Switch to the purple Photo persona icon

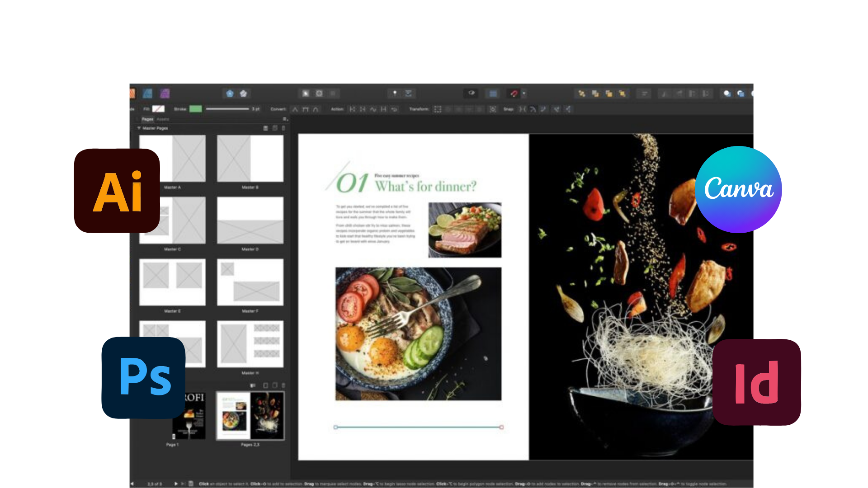[x=165, y=94]
